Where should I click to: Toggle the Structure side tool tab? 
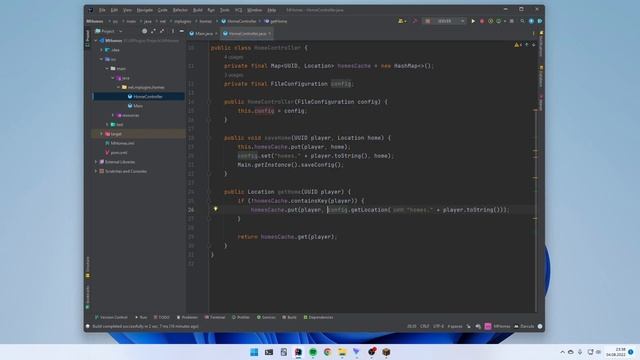[87, 267]
